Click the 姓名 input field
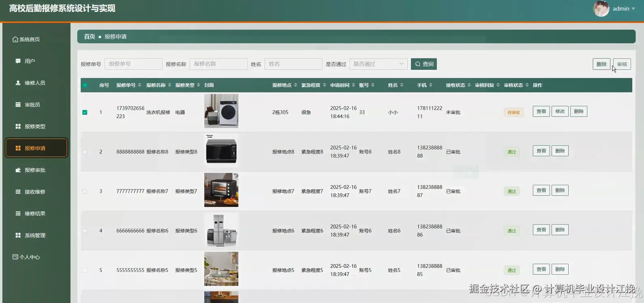 coord(293,64)
